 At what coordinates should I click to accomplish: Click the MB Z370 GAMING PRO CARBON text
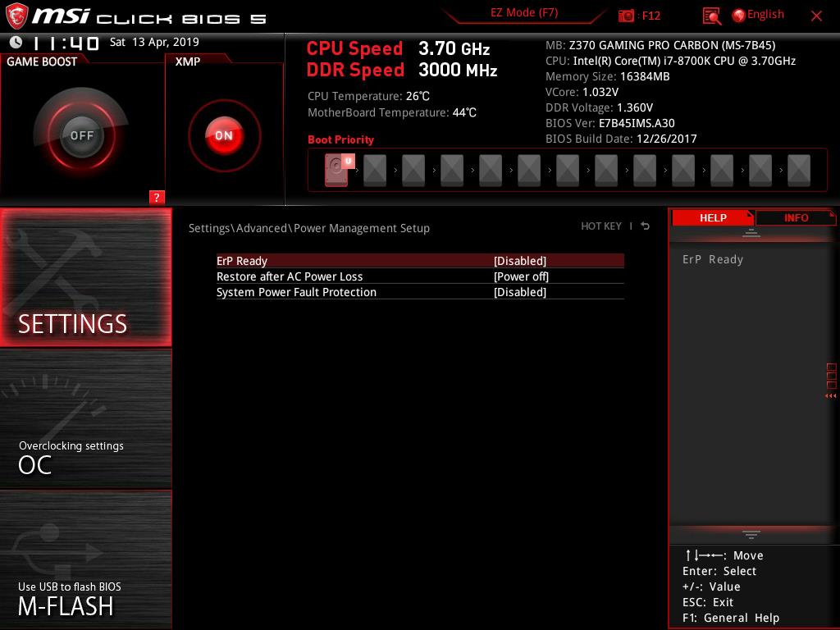[x=660, y=45]
